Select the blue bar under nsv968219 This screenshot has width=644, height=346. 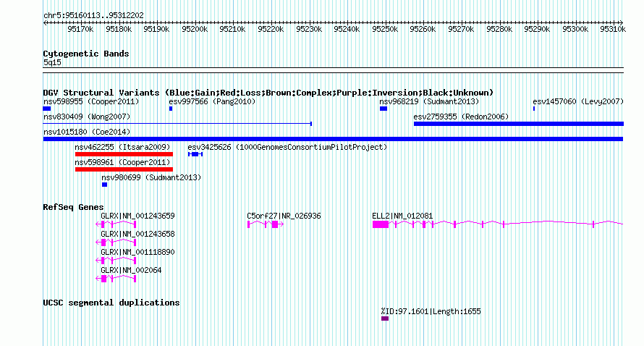(384, 109)
